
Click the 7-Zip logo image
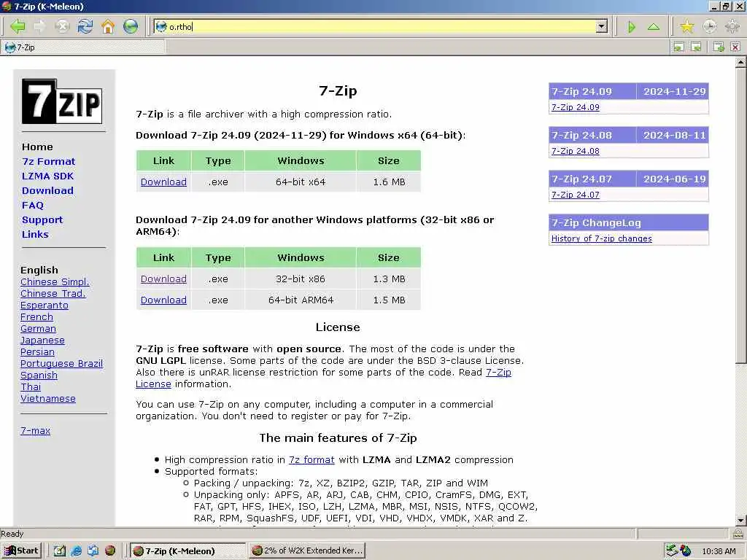(62, 101)
